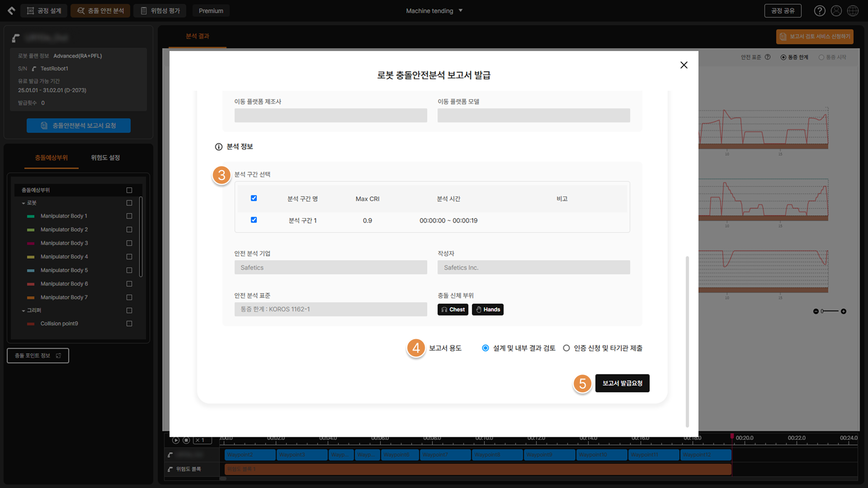This screenshot has width=868, height=488.
Task: Open the 위험성 평가 menu tab
Action: point(161,11)
